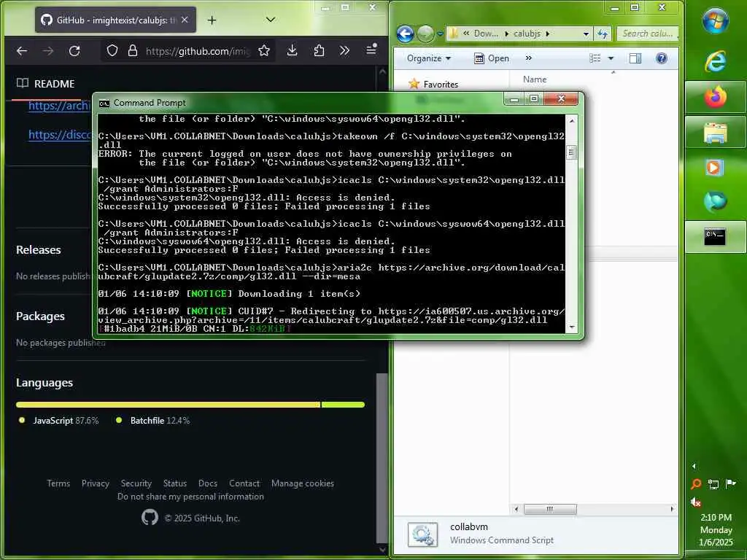Viewport: 747px width, 560px height.
Task: Open Explorer recent pages dropdown arrow
Action: click(x=440, y=34)
